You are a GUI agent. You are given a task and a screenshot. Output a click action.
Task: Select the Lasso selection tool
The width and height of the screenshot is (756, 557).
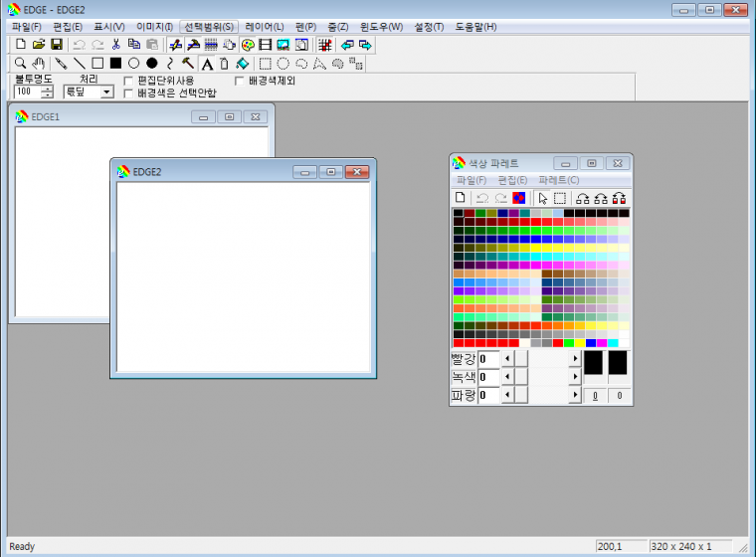tap(301, 64)
